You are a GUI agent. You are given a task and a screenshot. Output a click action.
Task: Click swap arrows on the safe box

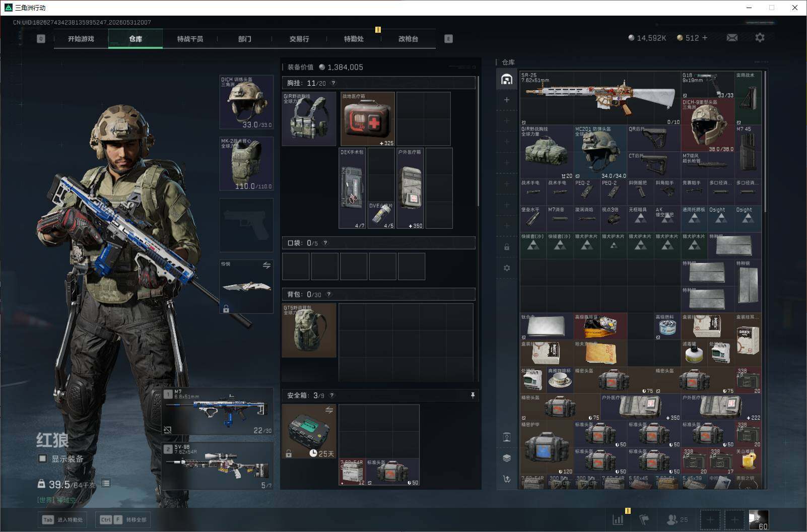[x=329, y=410]
